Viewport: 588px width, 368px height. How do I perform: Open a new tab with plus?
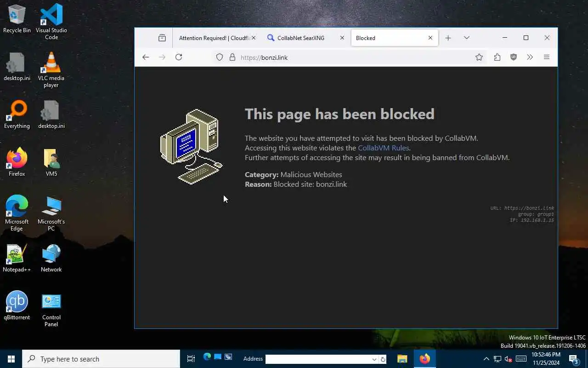pos(448,38)
